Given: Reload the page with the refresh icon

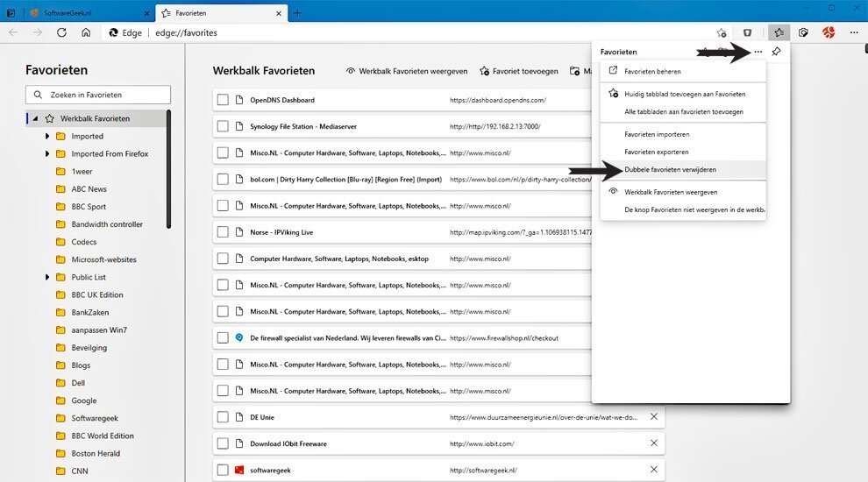Looking at the screenshot, I should (x=61, y=32).
